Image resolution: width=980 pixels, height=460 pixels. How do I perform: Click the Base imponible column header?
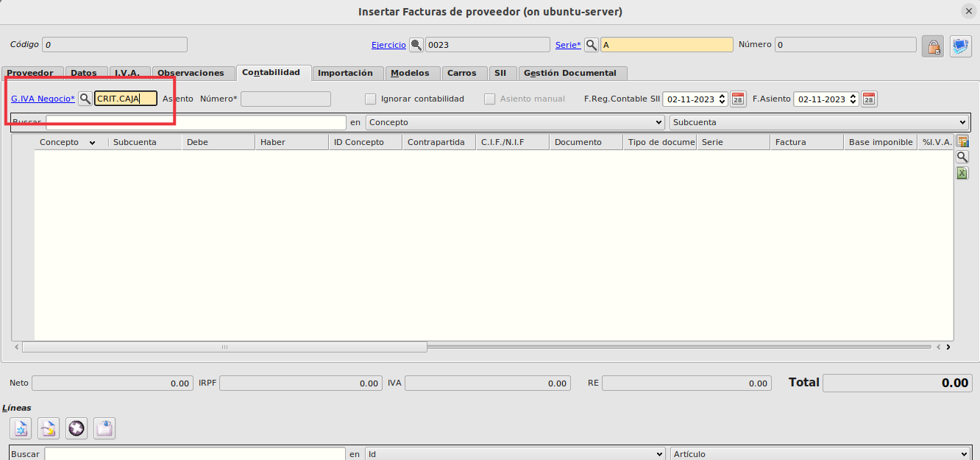(881, 142)
